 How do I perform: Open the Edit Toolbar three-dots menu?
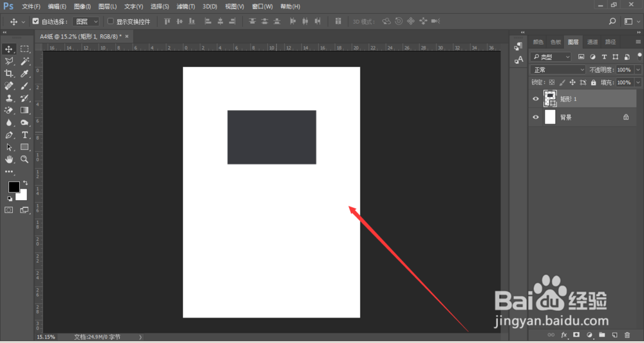point(8,171)
